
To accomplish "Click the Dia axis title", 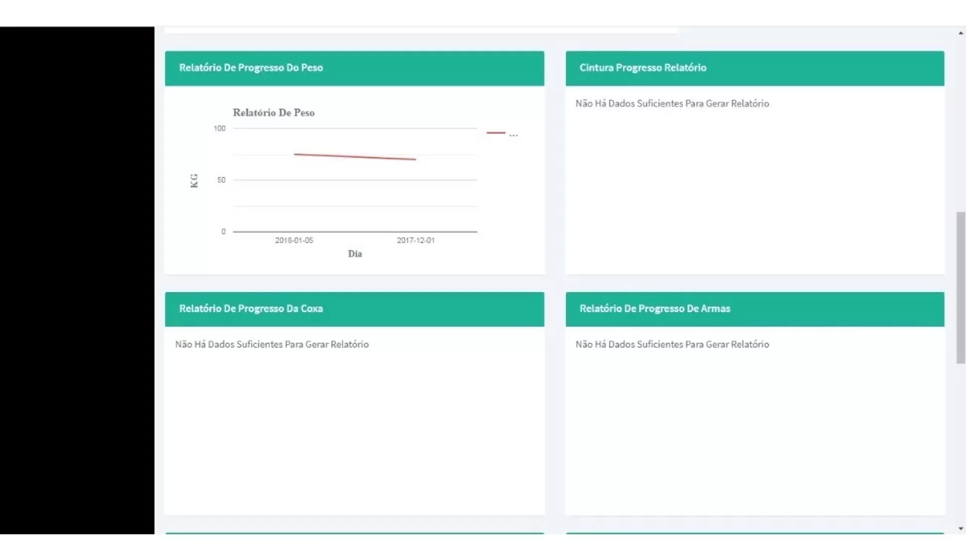I will [355, 254].
